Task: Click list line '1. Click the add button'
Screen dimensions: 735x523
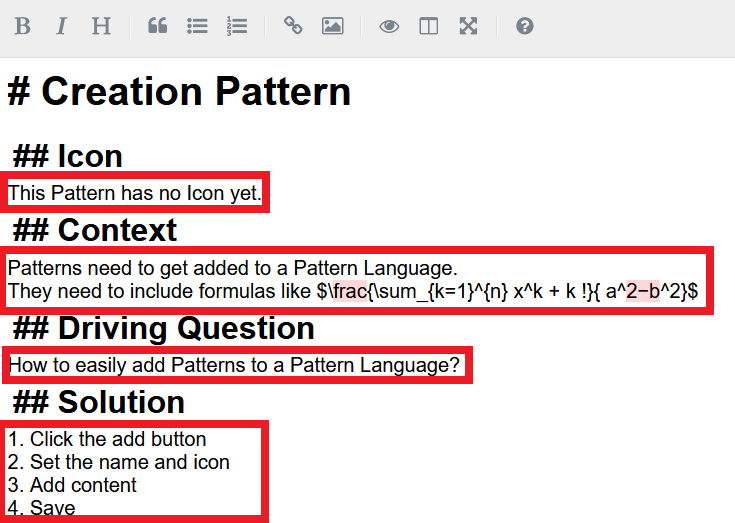Action: (x=107, y=439)
